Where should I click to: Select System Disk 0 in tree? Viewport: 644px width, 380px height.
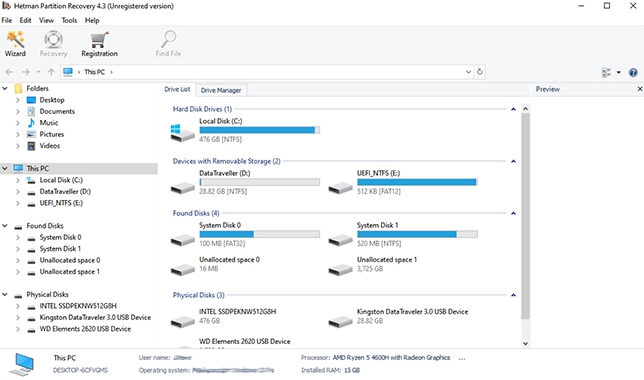[60, 237]
